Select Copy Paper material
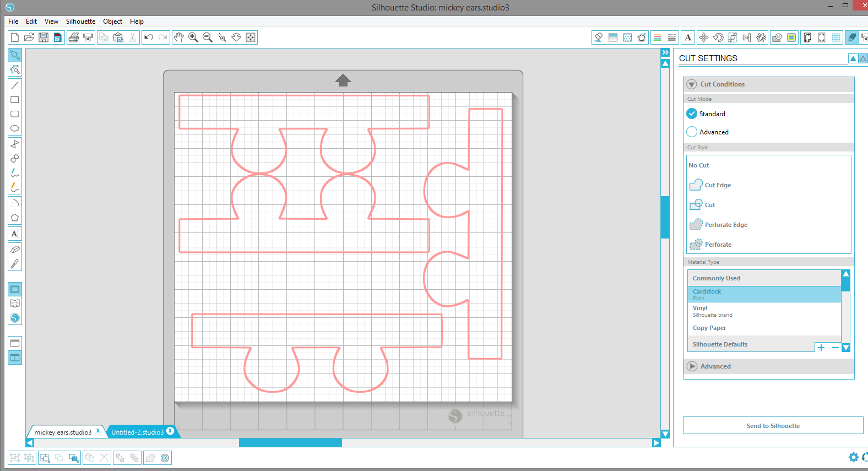868x471 pixels. [x=764, y=328]
